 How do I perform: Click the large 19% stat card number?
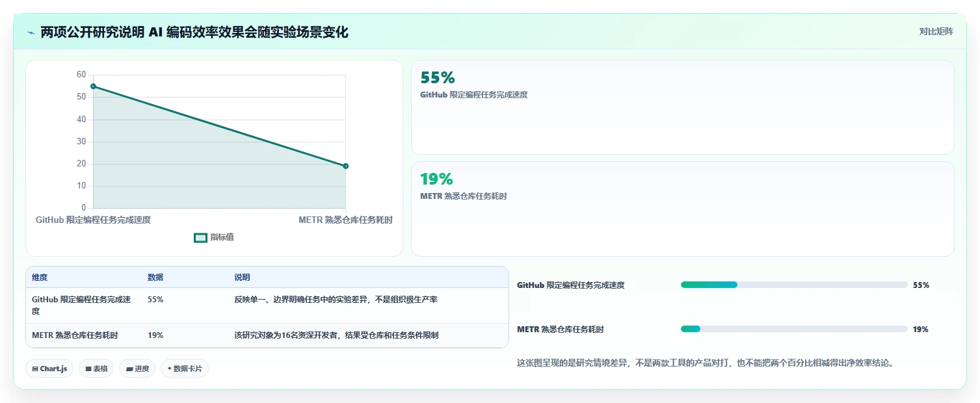pos(436,179)
